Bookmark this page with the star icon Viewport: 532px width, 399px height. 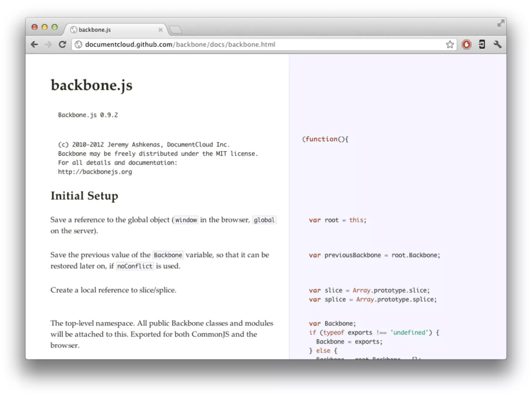coord(450,44)
